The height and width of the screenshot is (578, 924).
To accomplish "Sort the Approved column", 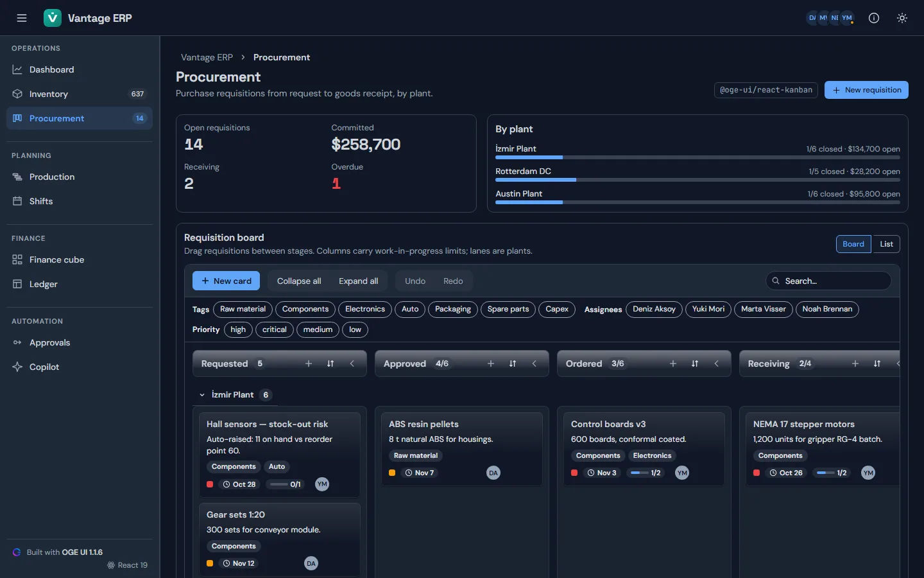I will (x=513, y=363).
